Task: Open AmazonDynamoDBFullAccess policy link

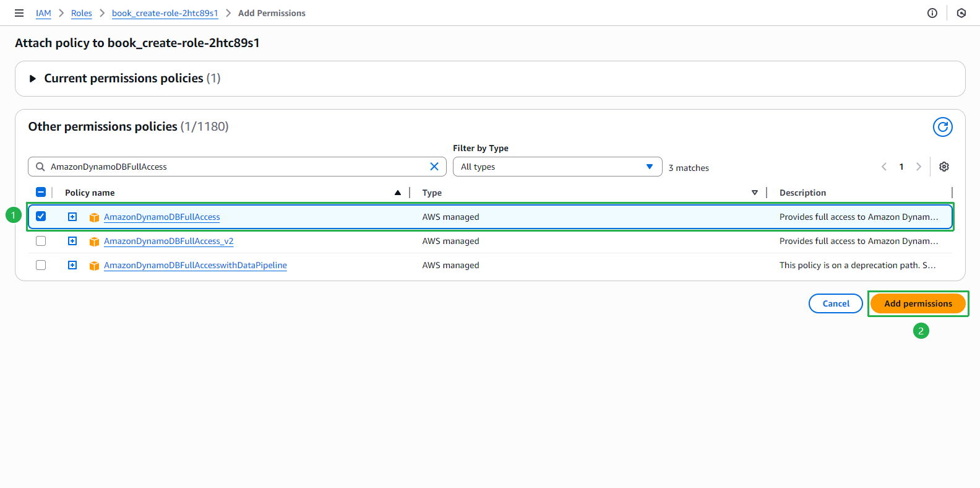Action: coord(162,217)
